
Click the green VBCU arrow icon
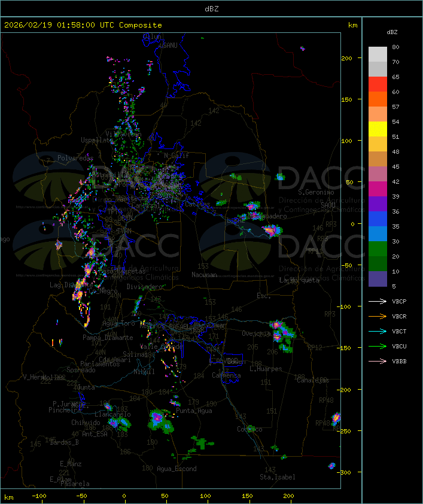378,346
